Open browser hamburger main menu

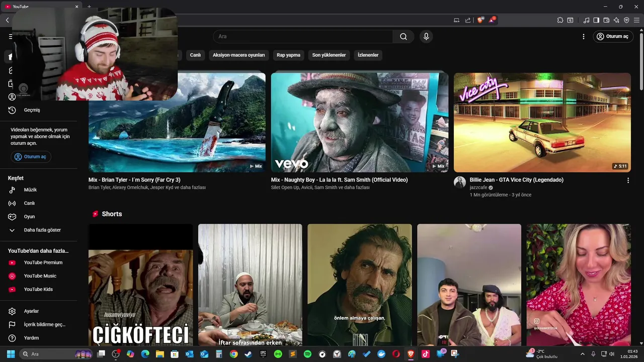636,20
